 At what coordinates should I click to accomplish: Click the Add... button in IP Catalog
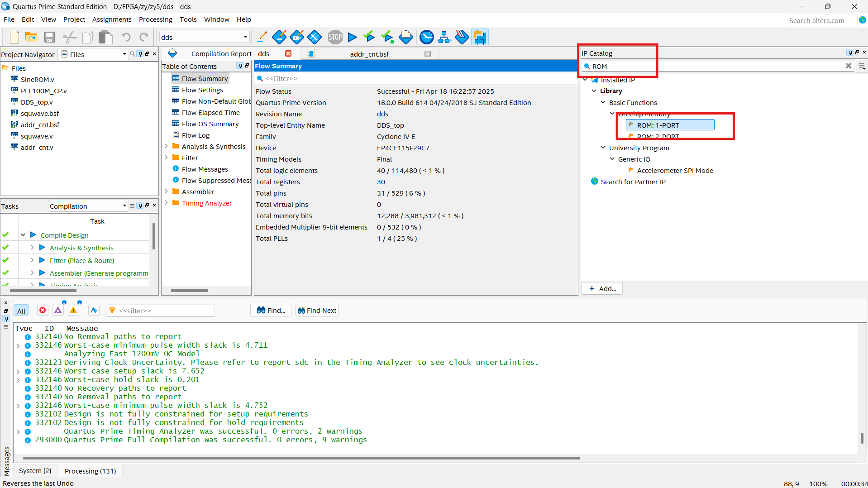(602, 288)
